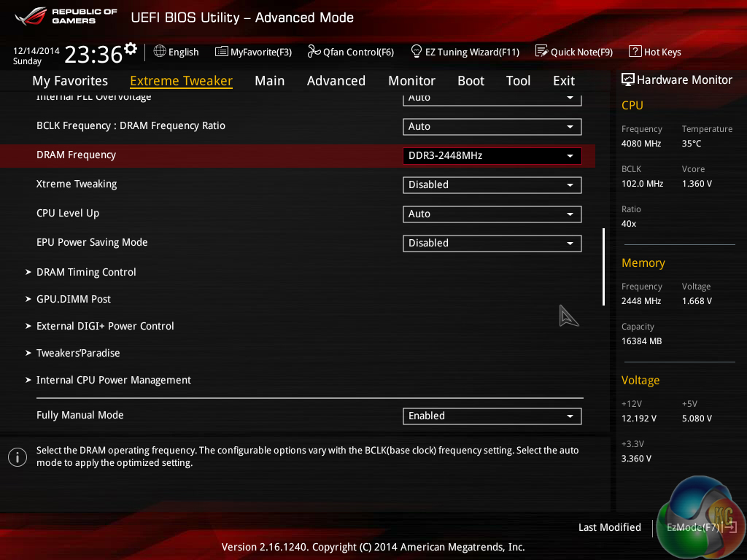
Task: Expand GPU.DIMM Post submenu
Action: pos(74,299)
